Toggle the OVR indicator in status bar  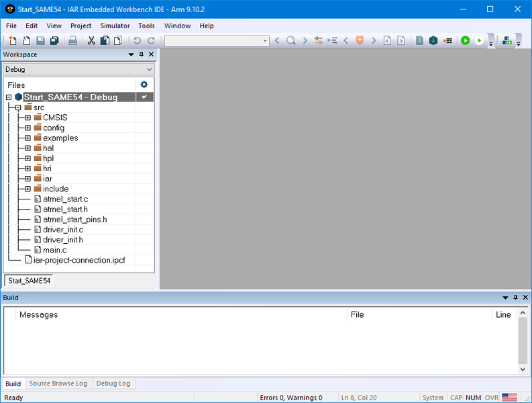coord(492,398)
